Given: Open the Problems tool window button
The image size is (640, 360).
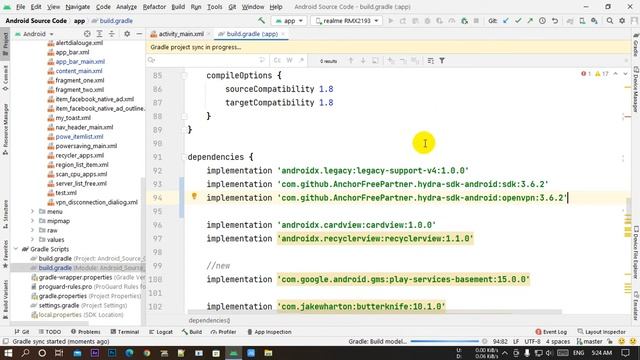Looking at the screenshot, I should (86, 332).
